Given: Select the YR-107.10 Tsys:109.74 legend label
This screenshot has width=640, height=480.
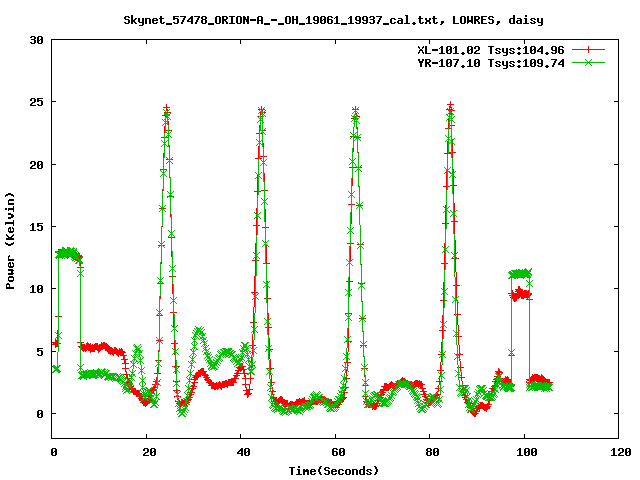Looking at the screenshot, I should pos(491,63).
